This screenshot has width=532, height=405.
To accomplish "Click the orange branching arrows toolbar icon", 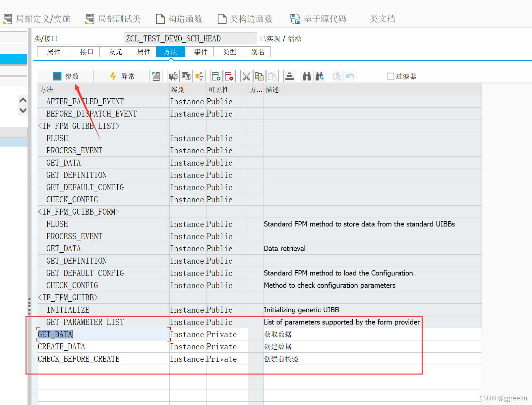I will (199, 76).
